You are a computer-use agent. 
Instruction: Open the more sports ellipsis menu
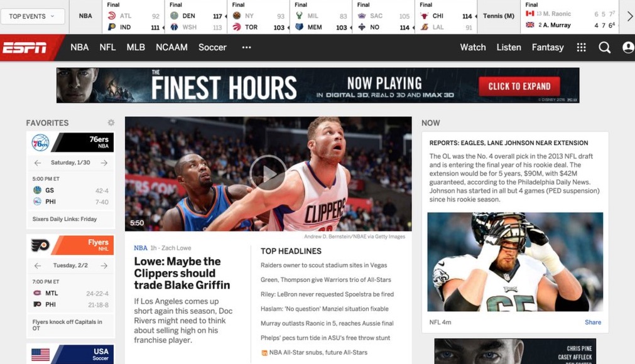[x=246, y=47]
